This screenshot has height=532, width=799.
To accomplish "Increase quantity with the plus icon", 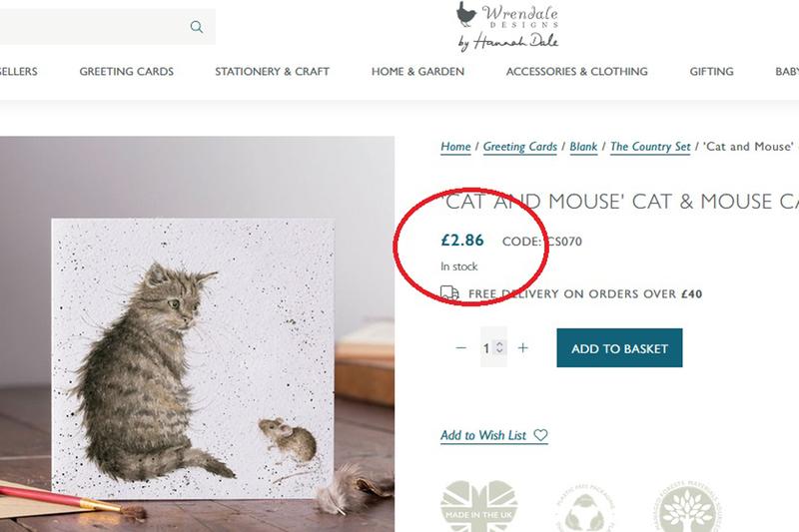I will tap(522, 348).
